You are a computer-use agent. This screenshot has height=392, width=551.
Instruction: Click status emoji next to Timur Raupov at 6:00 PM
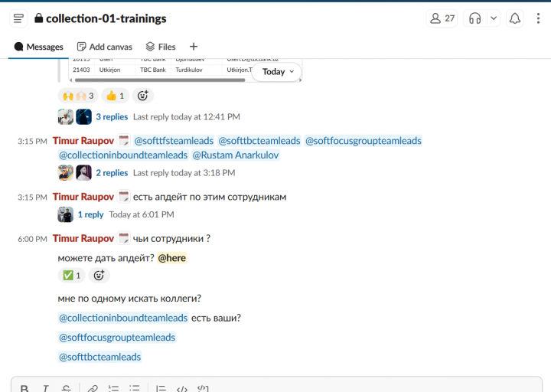[124, 238]
